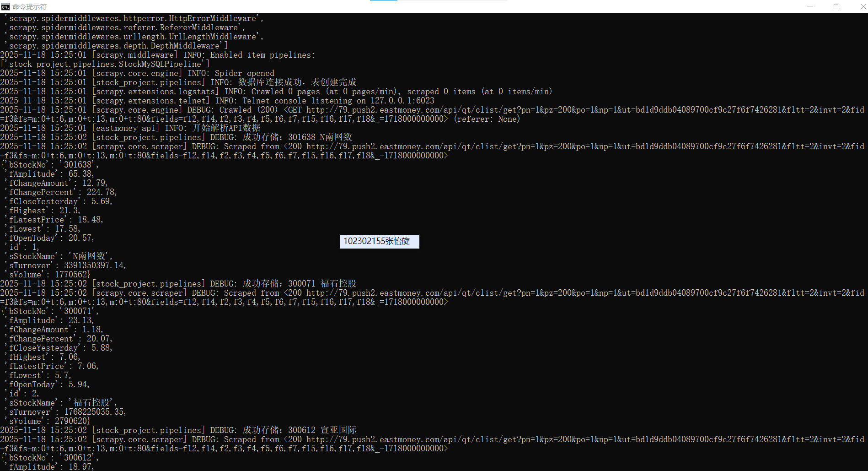Click the 'sStockName': '福石控股' entry
Screen dimensions: 868x471
(61, 403)
